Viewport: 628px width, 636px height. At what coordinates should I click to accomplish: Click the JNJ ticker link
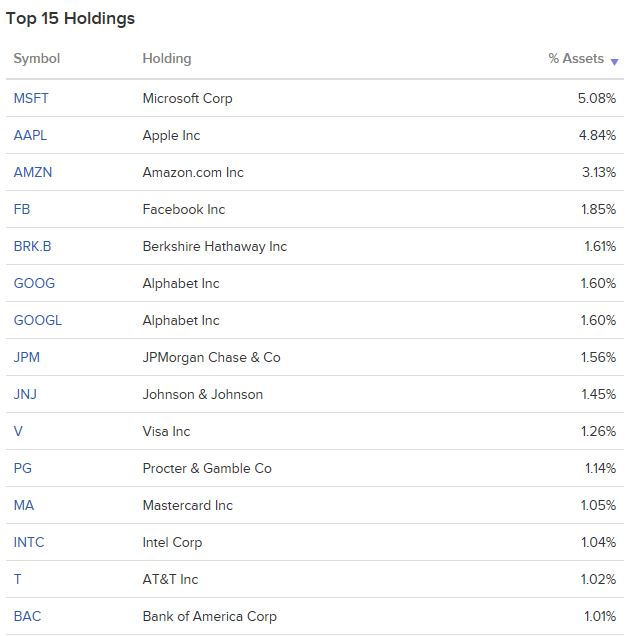[x=25, y=394]
